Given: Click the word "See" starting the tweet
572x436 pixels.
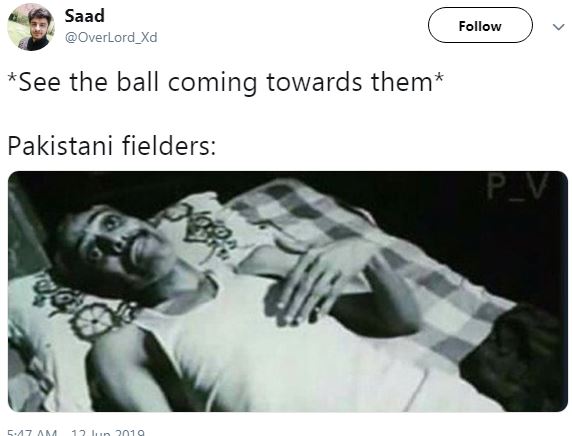Looking at the screenshot, I should 39,82.
